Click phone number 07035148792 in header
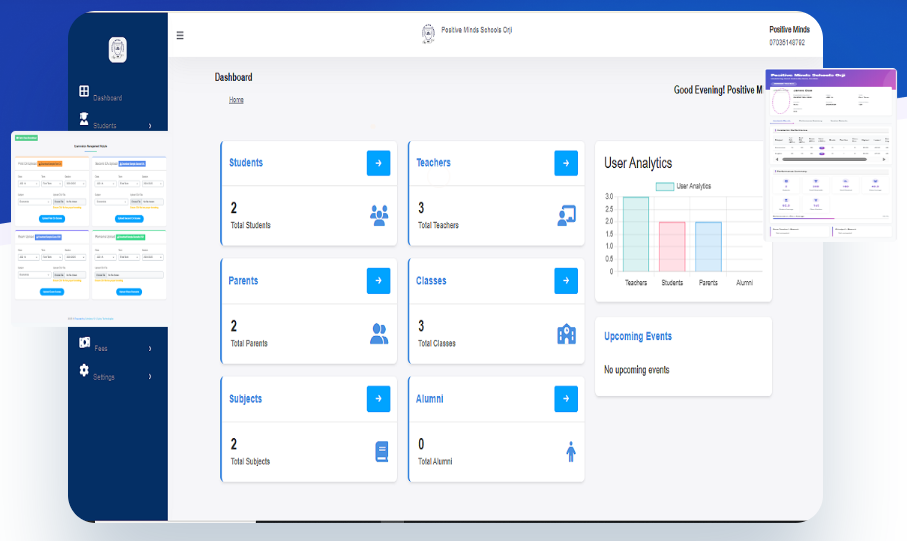The width and height of the screenshot is (907, 541). [x=787, y=42]
